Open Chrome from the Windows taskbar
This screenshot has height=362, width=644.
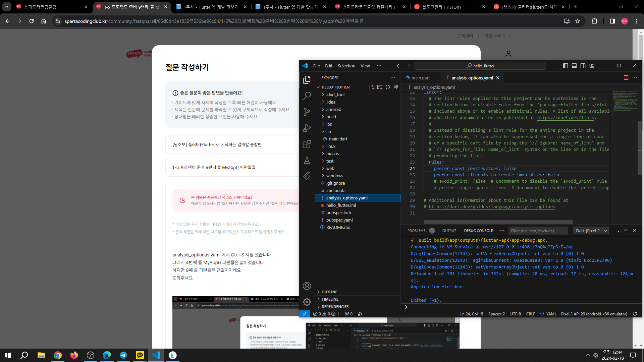(58, 355)
